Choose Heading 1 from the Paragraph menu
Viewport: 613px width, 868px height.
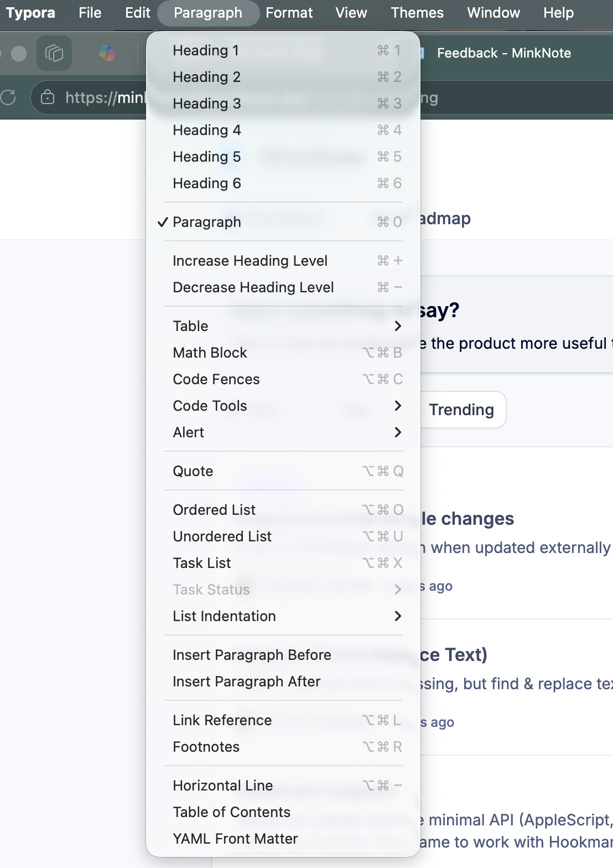[283, 50]
